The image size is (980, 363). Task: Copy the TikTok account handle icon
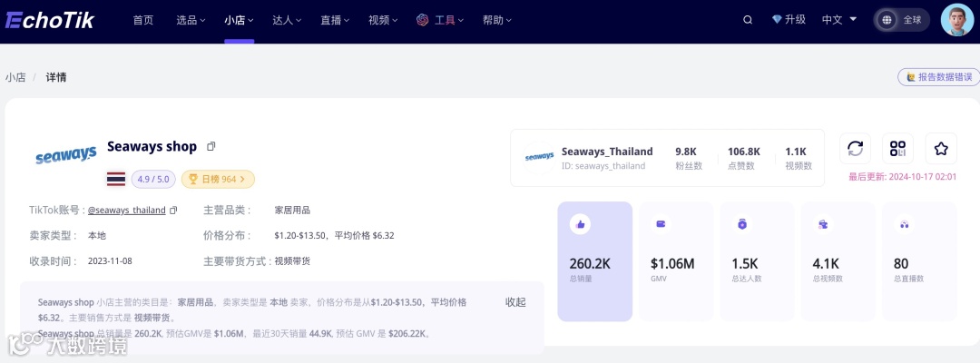(173, 210)
